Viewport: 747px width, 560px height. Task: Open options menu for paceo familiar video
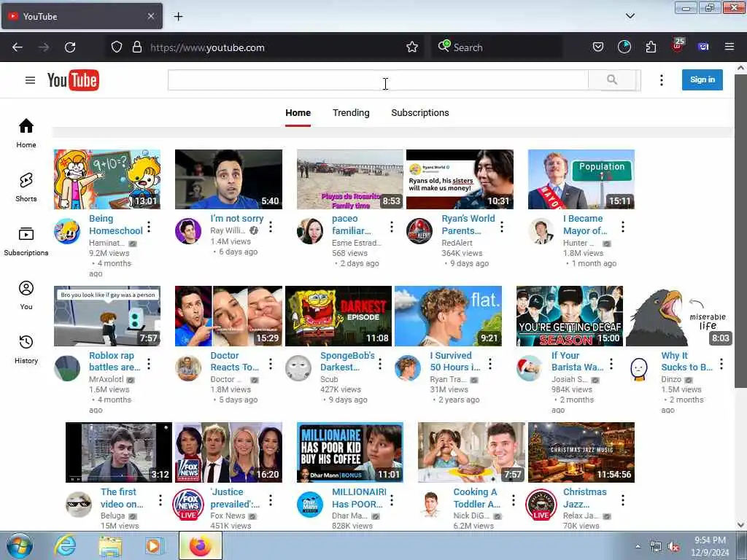pos(392,227)
